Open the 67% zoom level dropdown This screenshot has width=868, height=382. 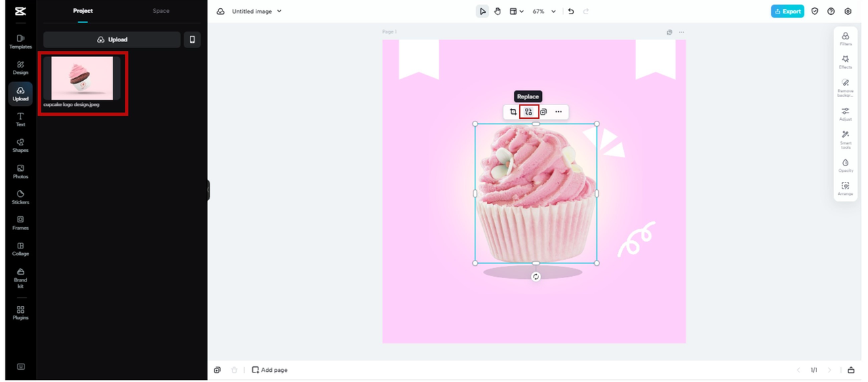(x=544, y=12)
